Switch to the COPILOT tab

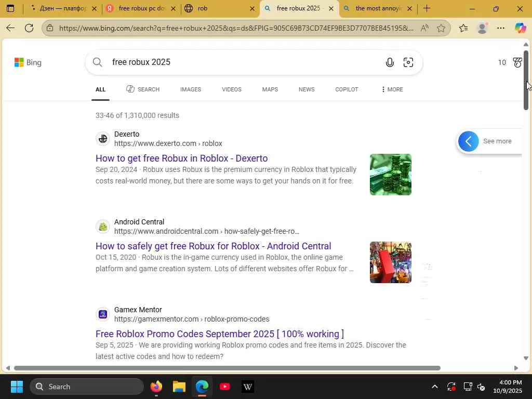(347, 89)
